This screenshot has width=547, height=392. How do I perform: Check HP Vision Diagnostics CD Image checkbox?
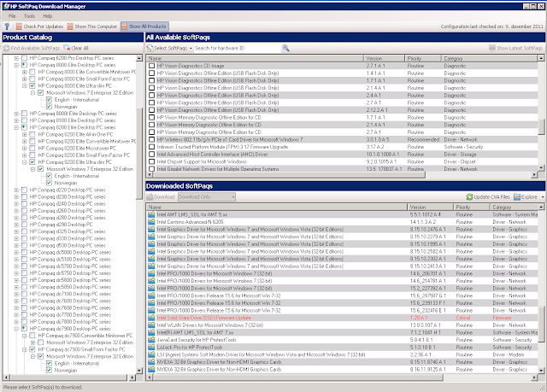point(152,66)
